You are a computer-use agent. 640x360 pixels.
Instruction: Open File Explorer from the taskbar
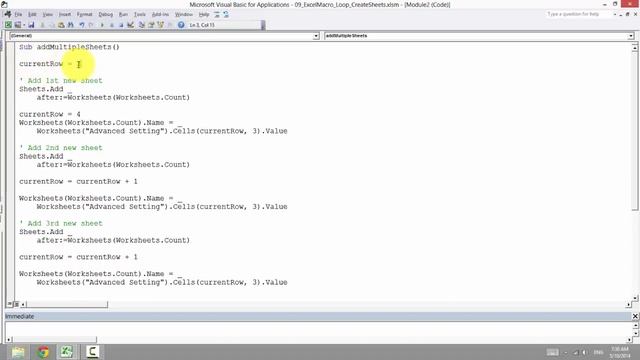point(18,352)
